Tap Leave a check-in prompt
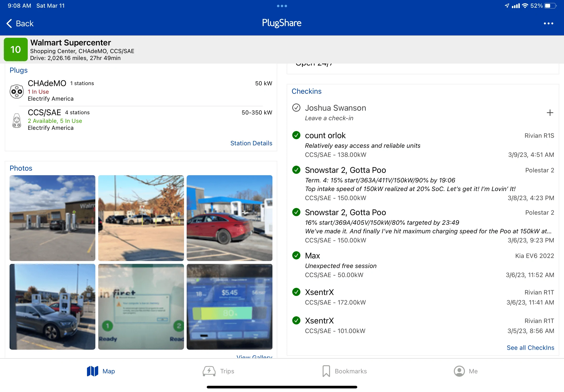Screen dimensions: 564x392 [329, 118]
